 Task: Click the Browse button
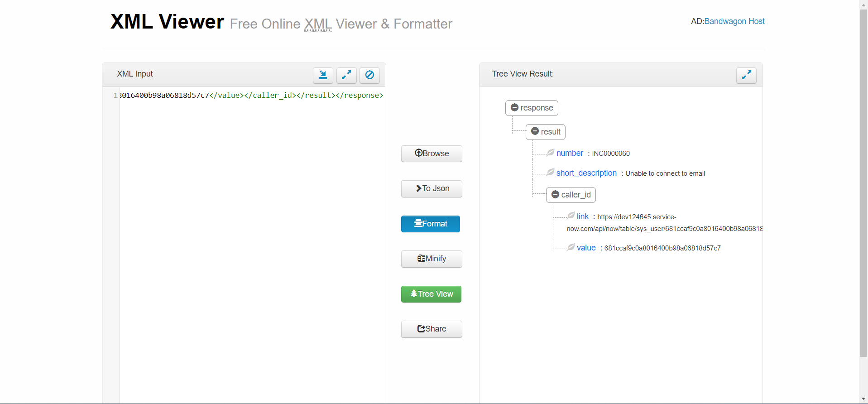tap(432, 154)
